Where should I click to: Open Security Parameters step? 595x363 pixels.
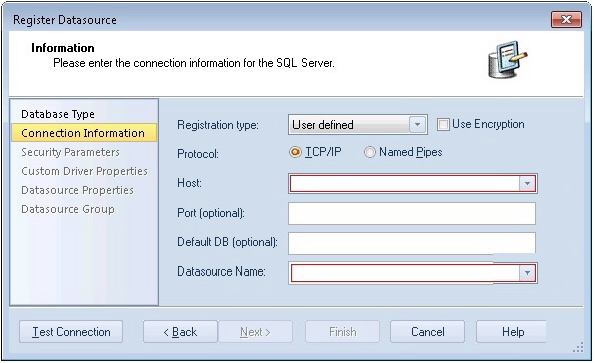[x=70, y=152]
